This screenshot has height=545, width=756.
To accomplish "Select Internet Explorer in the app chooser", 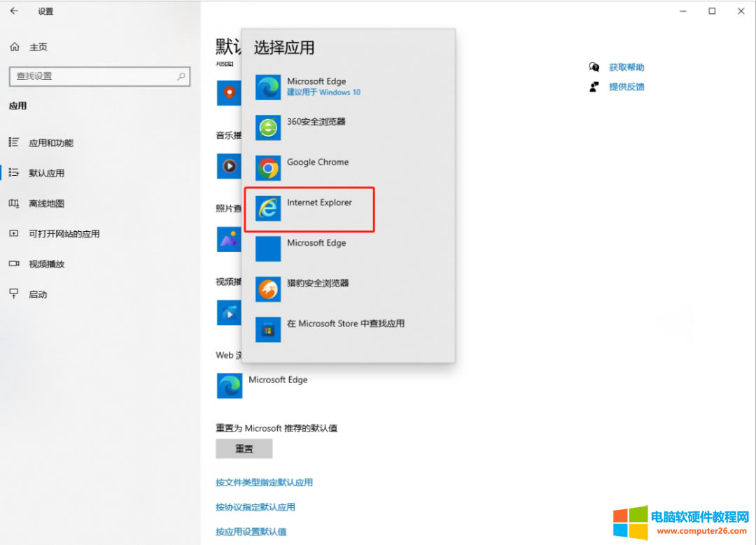I will (318, 202).
